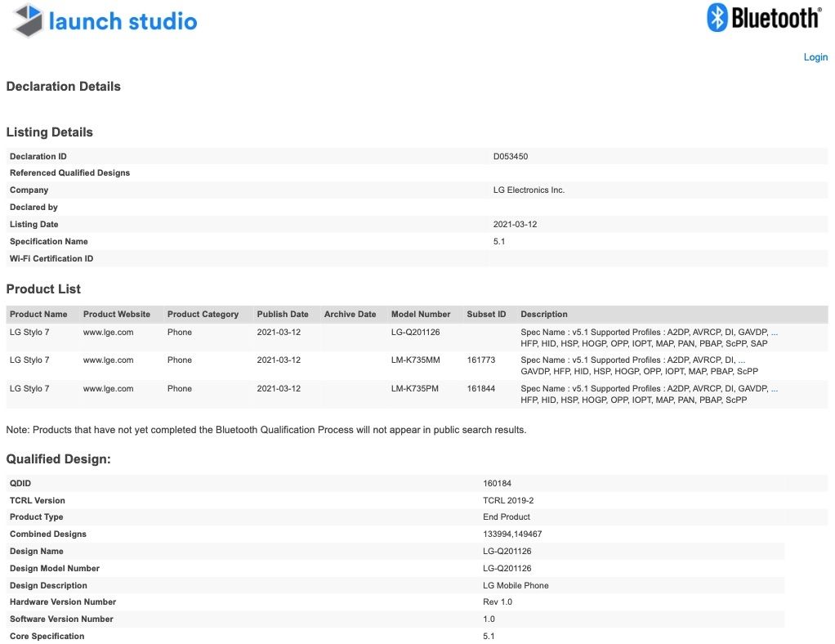Click the Archive Date column header
This screenshot has height=644, width=835.
click(x=350, y=315)
